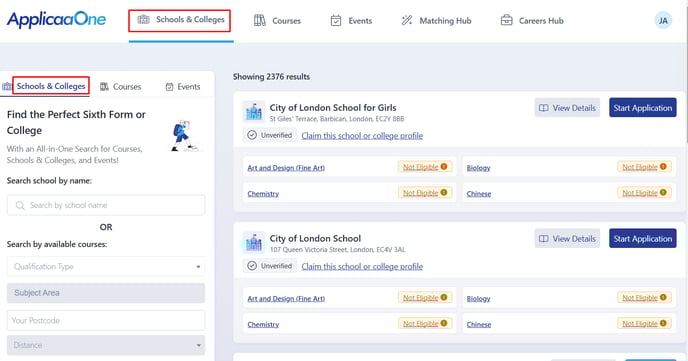Start Application for City of London School for Girls
This screenshot has height=361, width=688.
642,107
